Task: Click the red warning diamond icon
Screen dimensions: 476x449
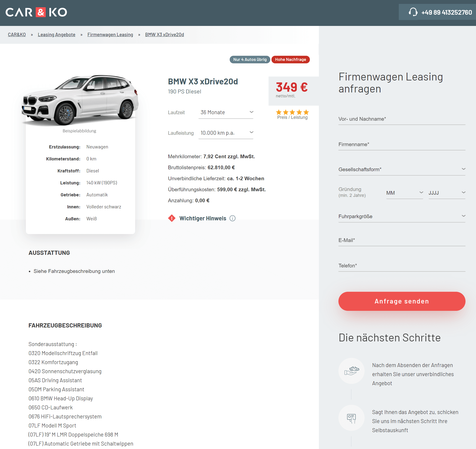Action: 172,218
